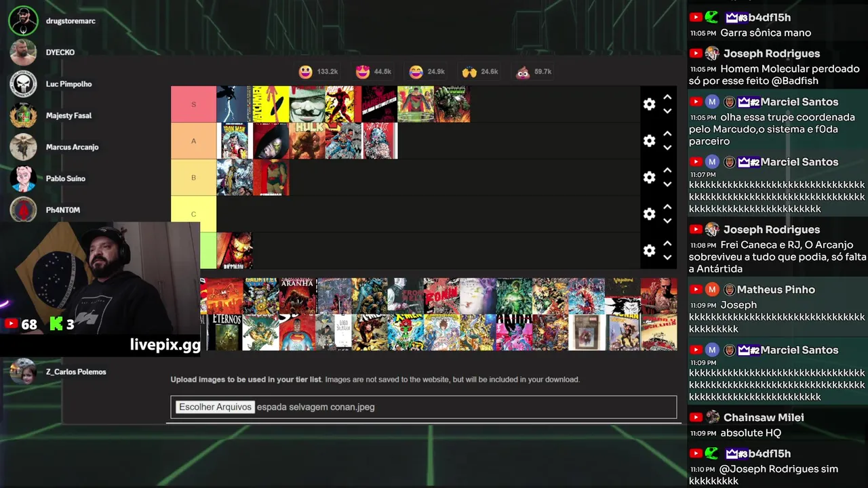Select Iron Man cover in tier A
Viewport: 868px width, 488px height.
coord(234,141)
